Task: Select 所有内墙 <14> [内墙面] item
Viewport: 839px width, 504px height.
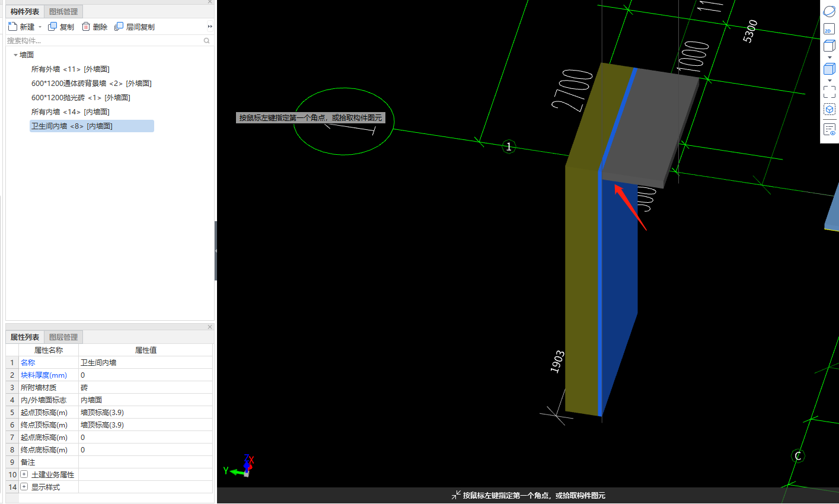Action: [71, 112]
